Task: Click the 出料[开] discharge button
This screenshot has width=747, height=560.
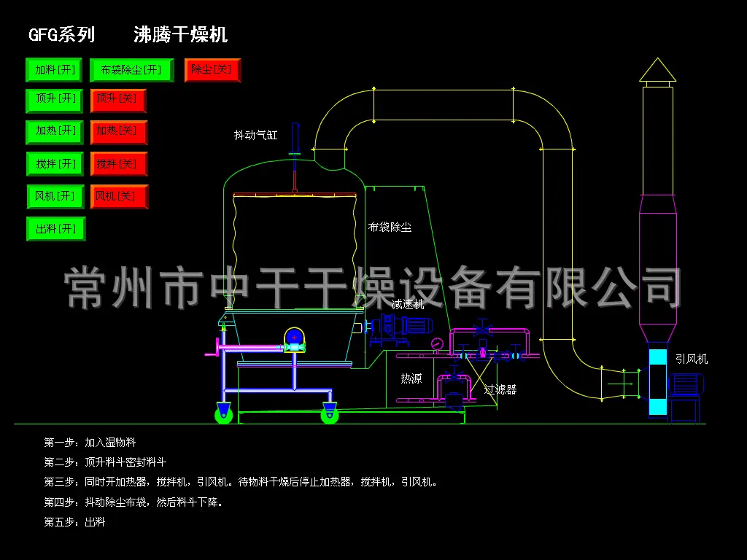Action: tap(55, 228)
